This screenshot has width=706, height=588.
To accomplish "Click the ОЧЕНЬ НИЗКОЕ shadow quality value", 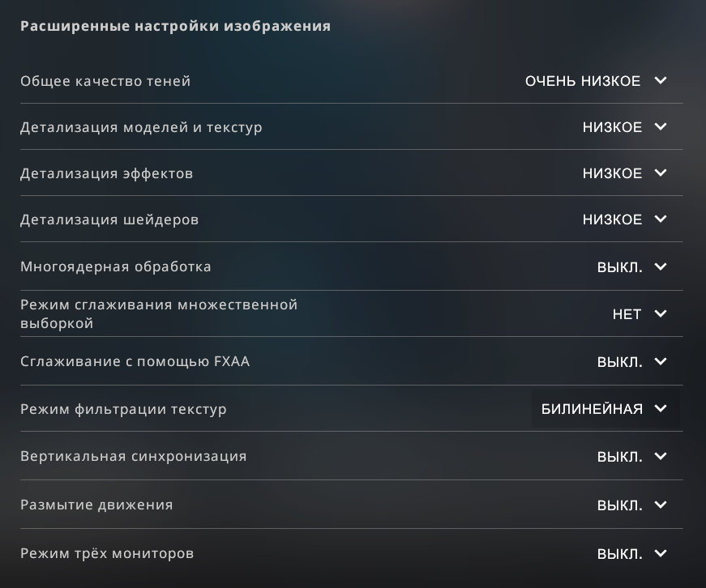I will [x=583, y=81].
